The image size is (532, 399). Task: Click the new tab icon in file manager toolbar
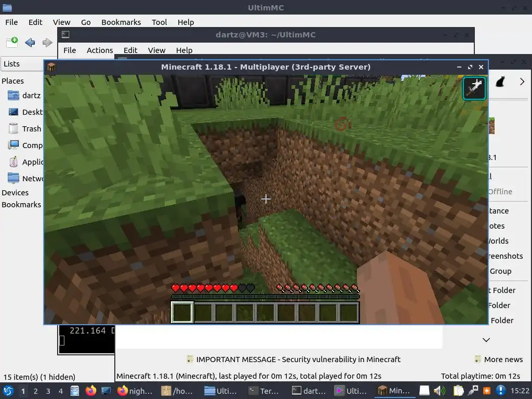pyautogui.click(x=12, y=42)
